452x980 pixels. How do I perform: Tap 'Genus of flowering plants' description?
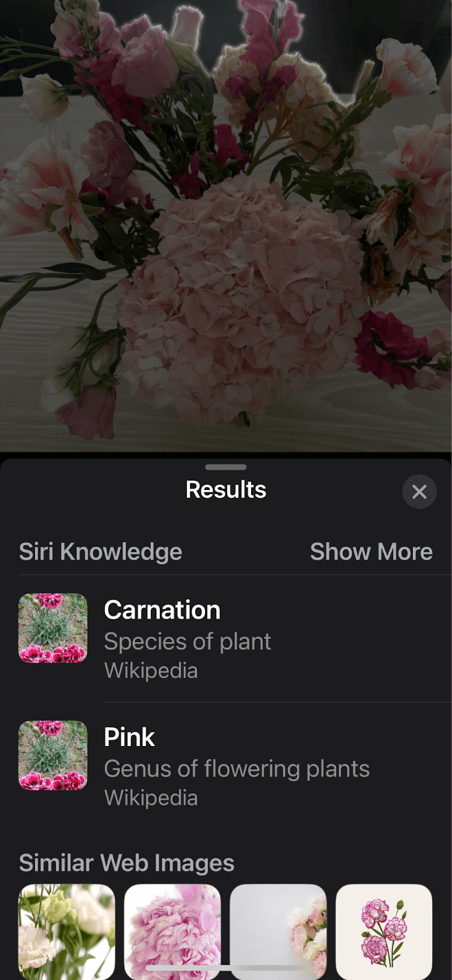236,769
